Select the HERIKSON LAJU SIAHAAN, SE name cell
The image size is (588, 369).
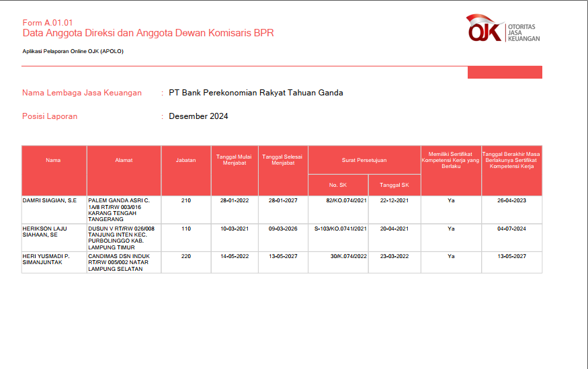click(x=46, y=232)
